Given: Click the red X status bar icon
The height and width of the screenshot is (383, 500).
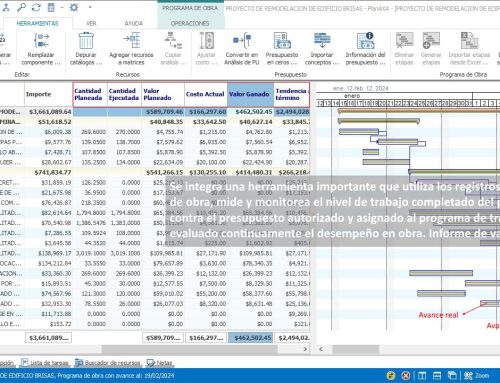Looking at the screenshot, I should click(x=406, y=376).
